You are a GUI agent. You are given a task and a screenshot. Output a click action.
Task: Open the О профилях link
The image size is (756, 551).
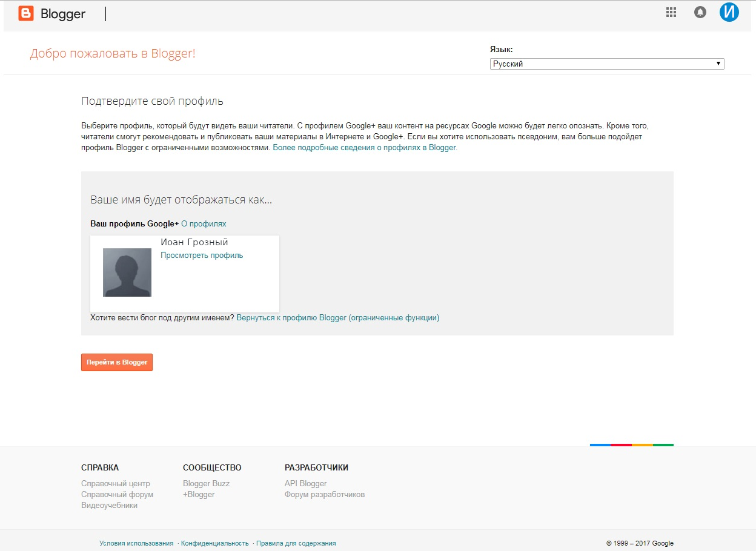click(x=204, y=224)
